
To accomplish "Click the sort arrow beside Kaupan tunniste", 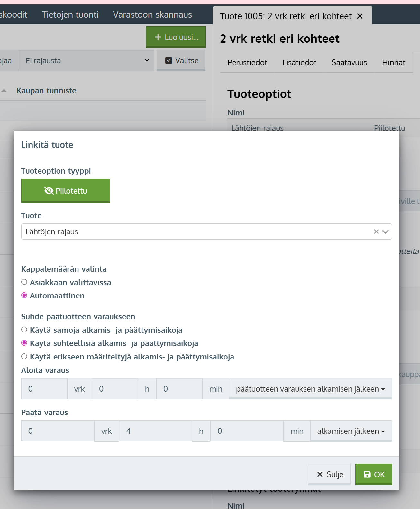I will click(x=4, y=91).
